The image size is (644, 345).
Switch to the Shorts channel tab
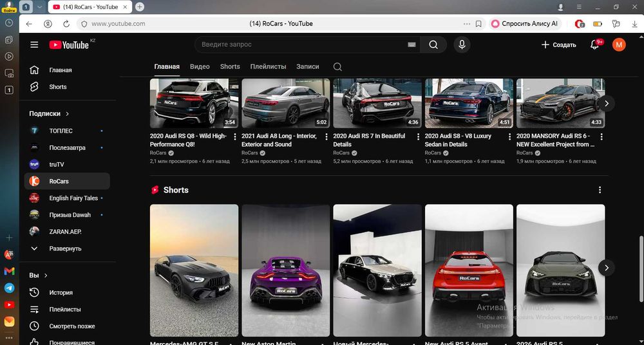pos(230,66)
